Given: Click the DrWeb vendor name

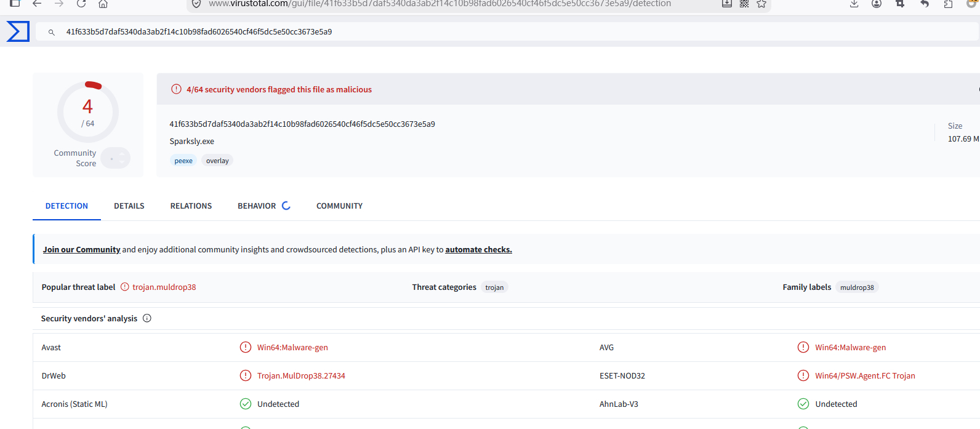Looking at the screenshot, I should (x=54, y=376).
